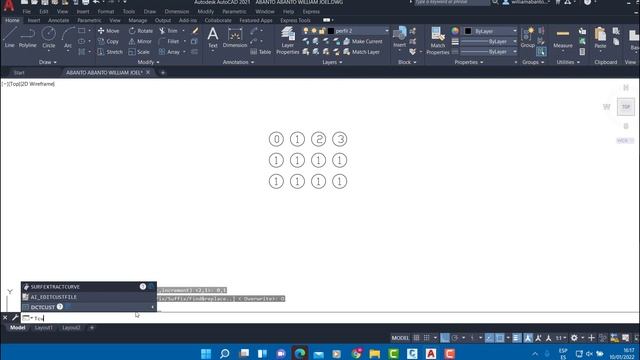640x360 pixels.
Task: Click the Make Current layer button
Action: click(x=363, y=42)
